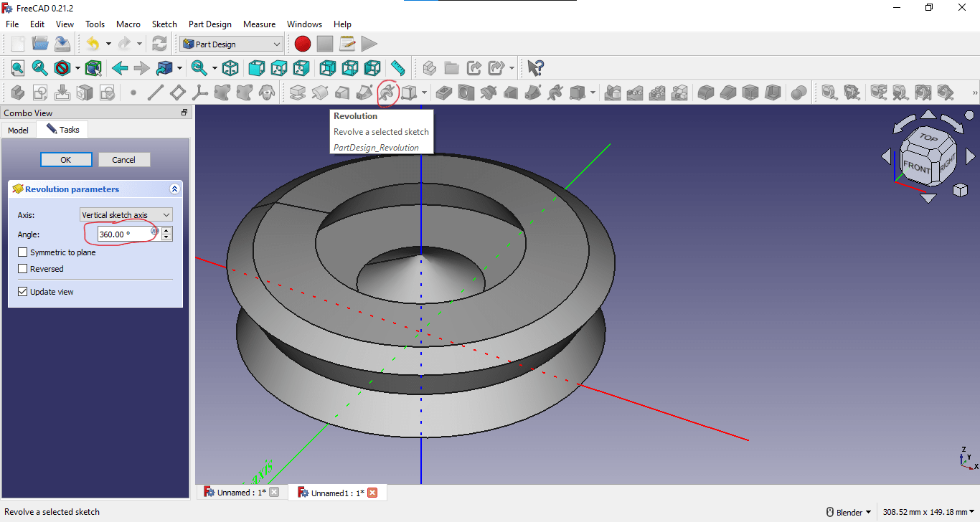Open the additive primitive dropdown arrow
The width and height of the screenshot is (980, 522).
[424, 92]
